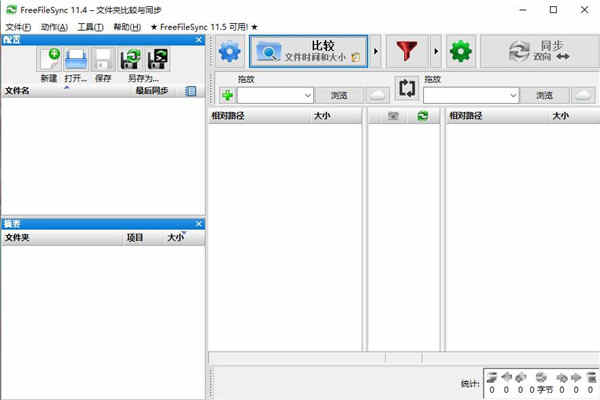The image size is (600, 400).
Task: Add folder pair with green plus
Action: point(227,95)
